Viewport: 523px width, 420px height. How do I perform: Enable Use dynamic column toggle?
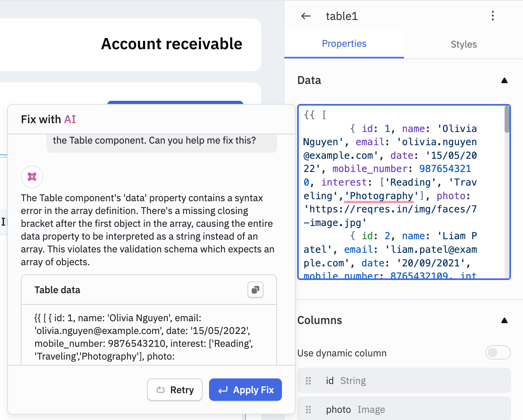(x=498, y=352)
